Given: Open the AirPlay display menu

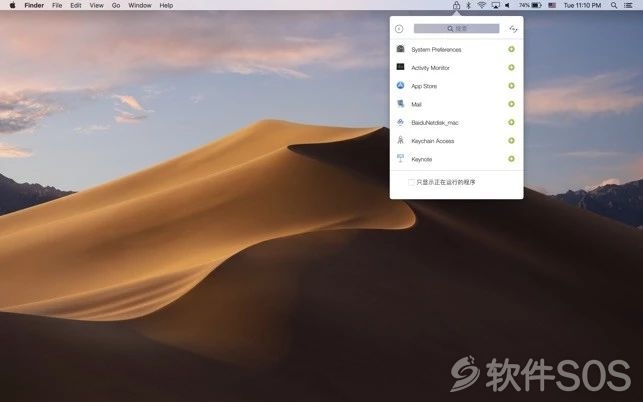Looking at the screenshot, I should click(x=495, y=5).
